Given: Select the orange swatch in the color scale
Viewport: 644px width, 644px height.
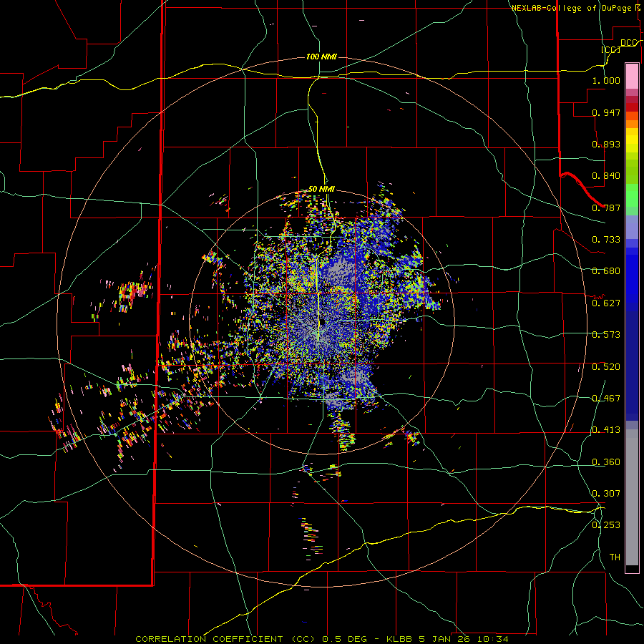Looking at the screenshot, I should pos(632,124).
